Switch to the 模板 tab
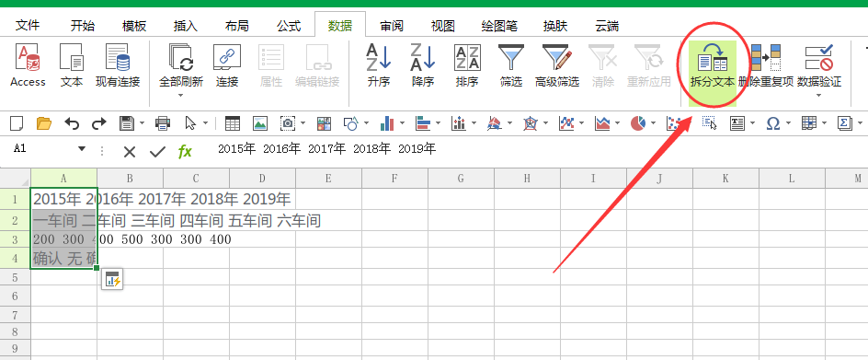Screen dimensions: 868x360 [134, 26]
